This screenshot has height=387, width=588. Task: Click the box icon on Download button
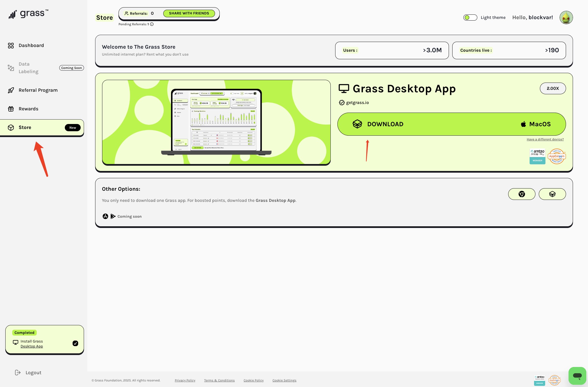click(x=357, y=124)
